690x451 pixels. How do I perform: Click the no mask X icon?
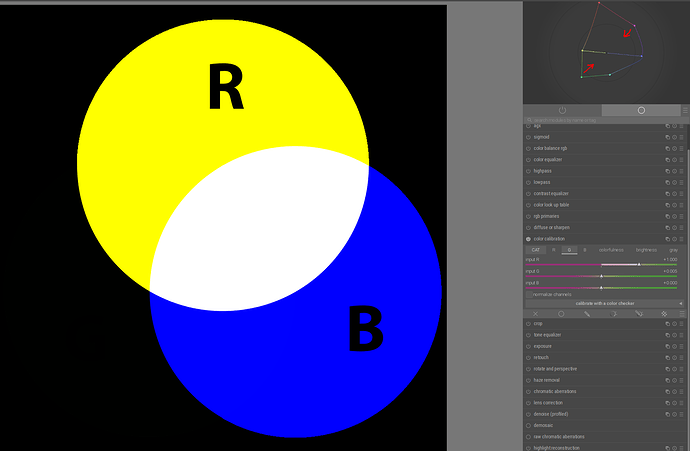point(535,314)
